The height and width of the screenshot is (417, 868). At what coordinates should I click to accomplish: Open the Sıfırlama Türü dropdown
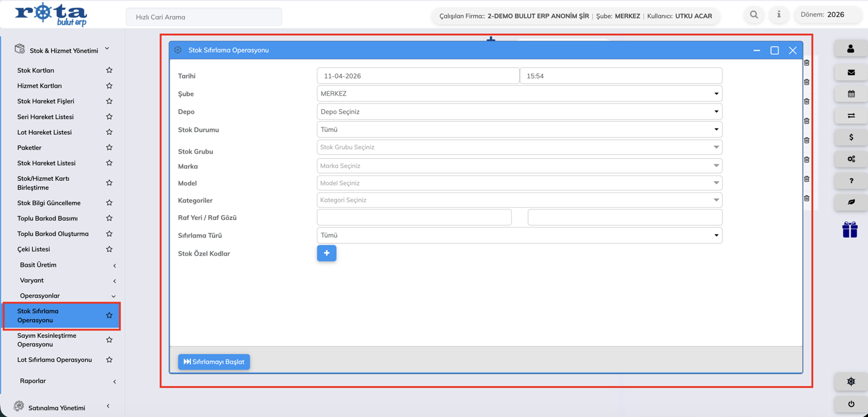(x=519, y=236)
